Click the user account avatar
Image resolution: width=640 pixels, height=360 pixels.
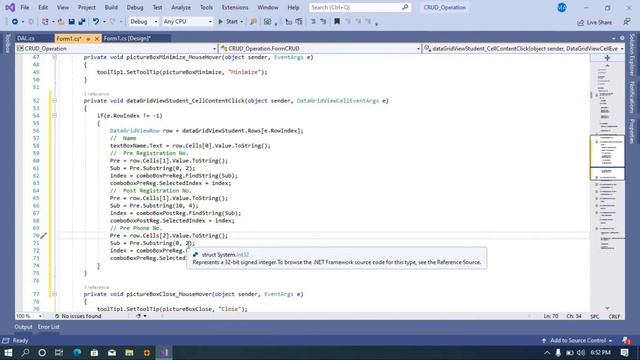562,7
